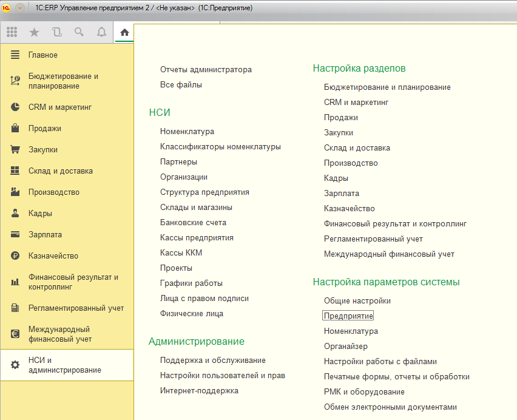Image resolution: width=517 pixels, height=420 pixels.
Task: Open the sections menu grid icon
Action: [12, 32]
